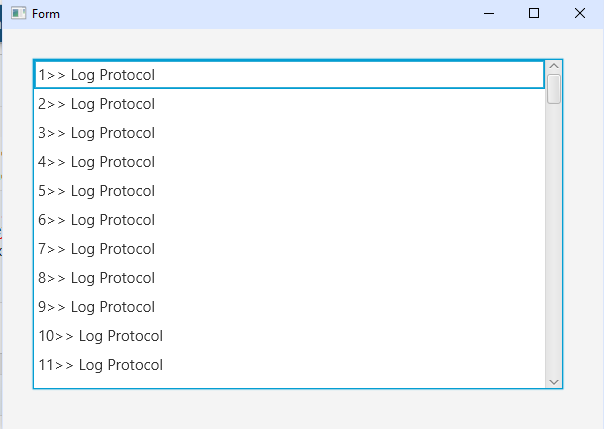This screenshot has width=604, height=429.
Task: Click the 'Form' title bar text
Action: (x=46, y=14)
